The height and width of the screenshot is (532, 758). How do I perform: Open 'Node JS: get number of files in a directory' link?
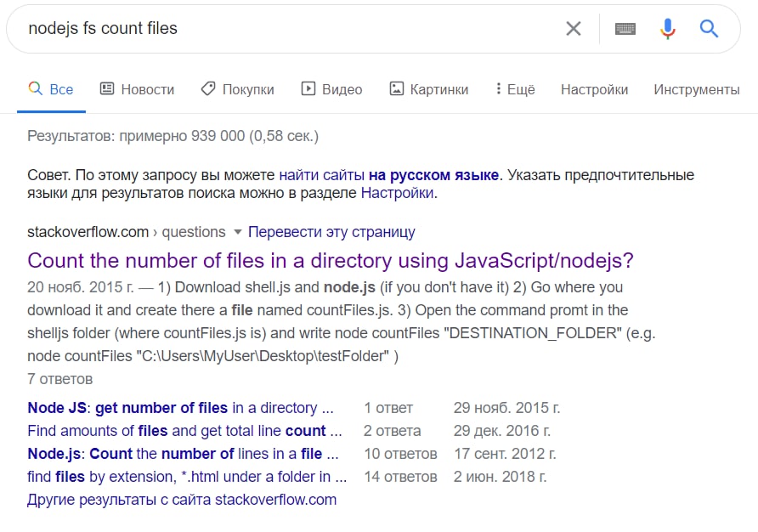[x=180, y=408]
